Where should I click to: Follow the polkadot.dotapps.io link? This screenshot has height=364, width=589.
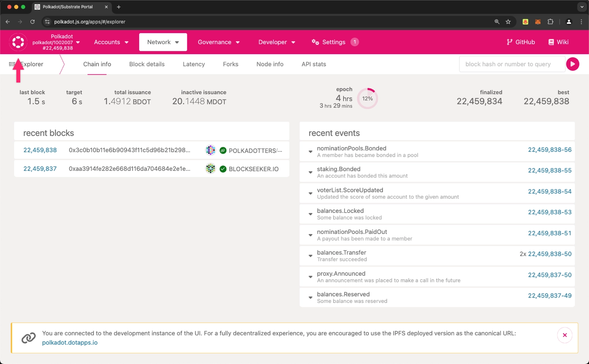tap(70, 343)
